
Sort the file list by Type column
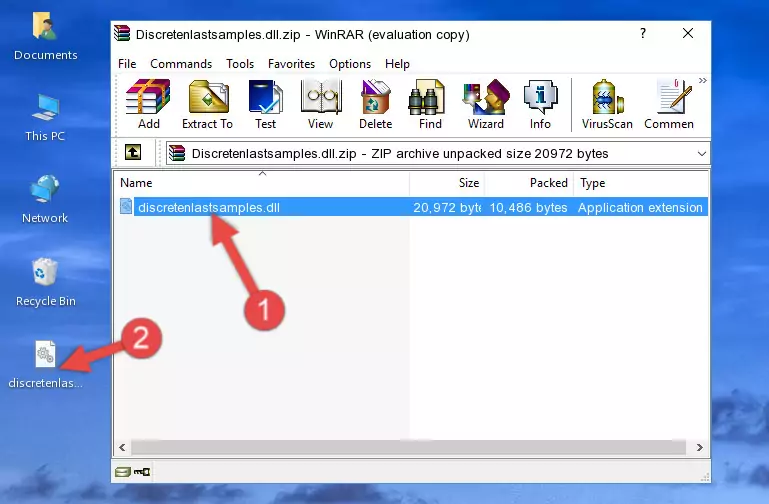click(641, 183)
